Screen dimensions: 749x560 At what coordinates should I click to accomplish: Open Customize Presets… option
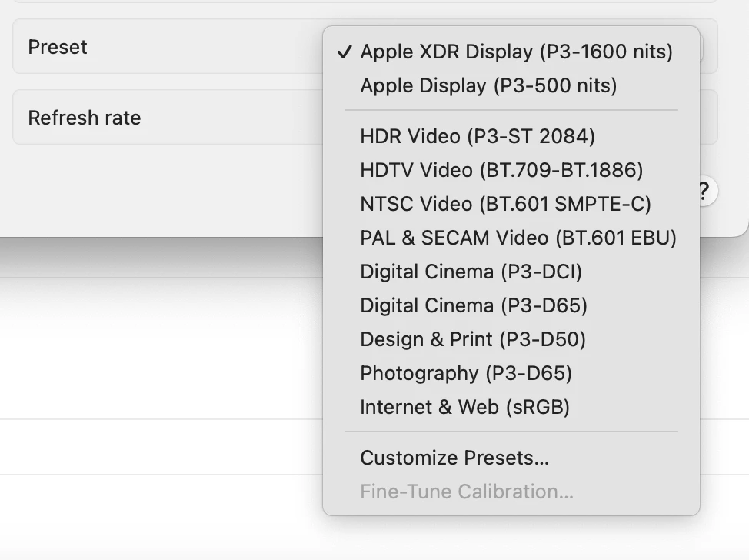[454, 458]
